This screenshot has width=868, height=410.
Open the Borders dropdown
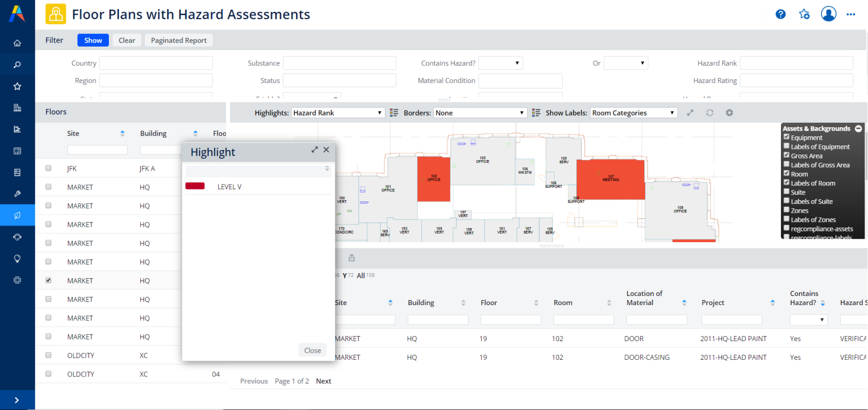pyautogui.click(x=480, y=113)
